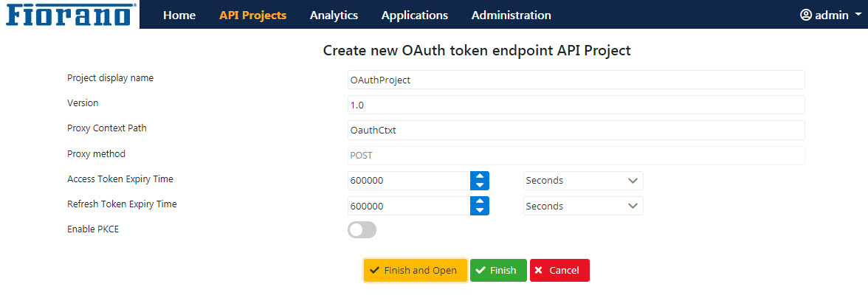Click the Fiorano logo
Screen dimensions: 868x298
[69, 14]
